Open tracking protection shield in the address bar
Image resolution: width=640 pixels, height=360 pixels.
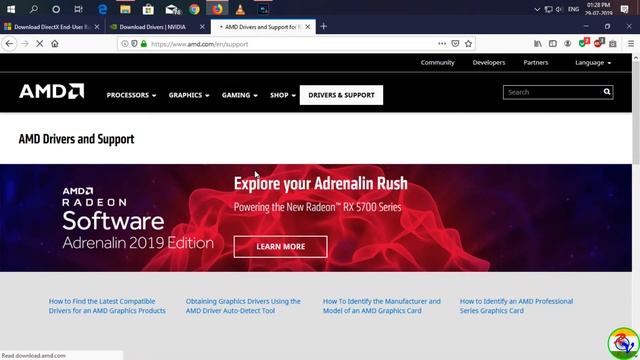[134, 44]
